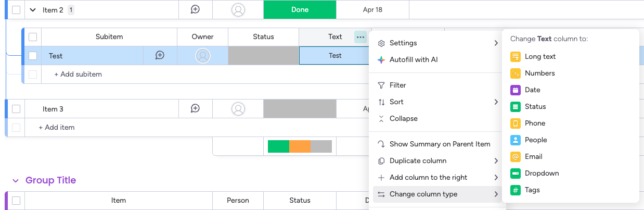Click the Long text column type icon
The height and width of the screenshot is (210, 644).
click(x=516, y=56)
